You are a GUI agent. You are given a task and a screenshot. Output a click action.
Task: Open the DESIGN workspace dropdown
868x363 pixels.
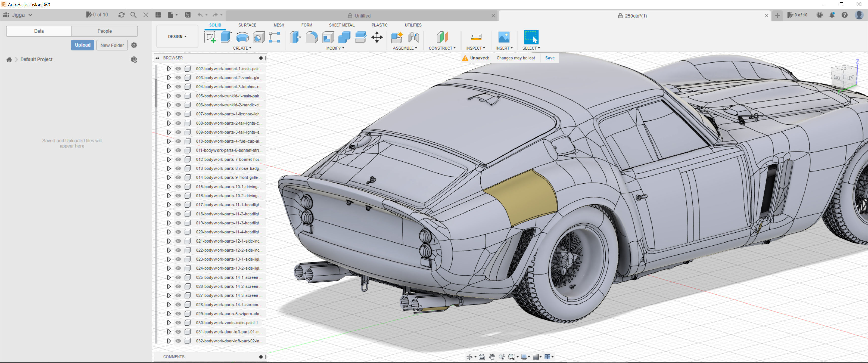177,36
